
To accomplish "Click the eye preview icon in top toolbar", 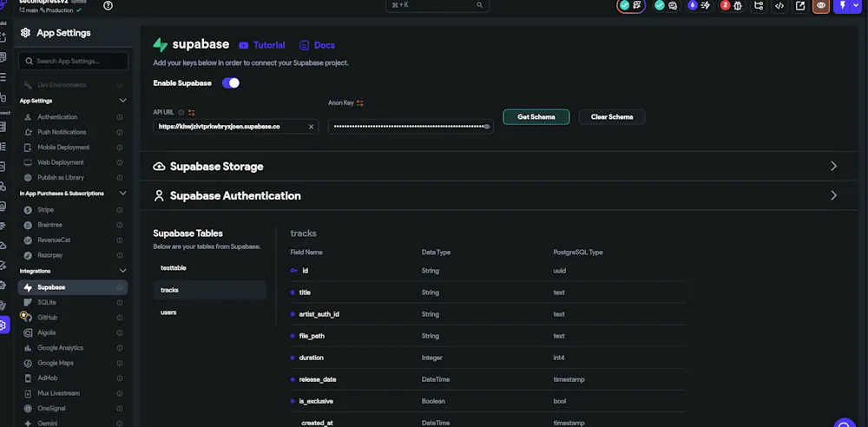I will point(821,5).
